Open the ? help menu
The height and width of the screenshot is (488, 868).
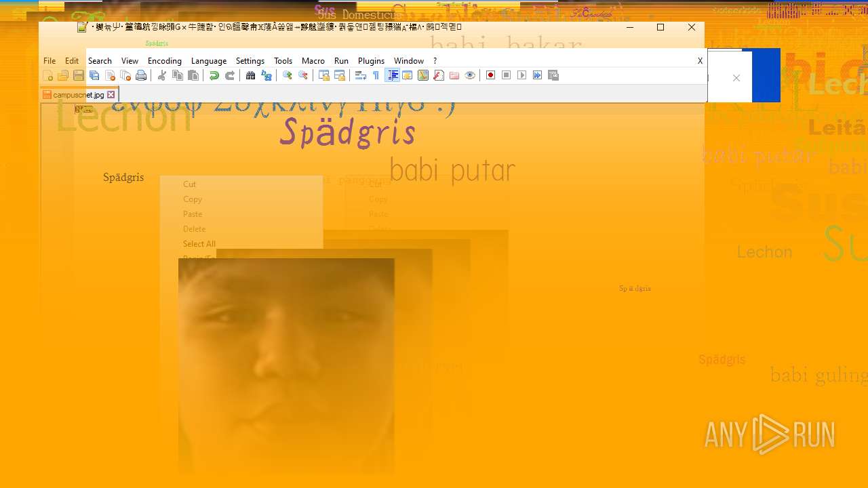pyautogui.click(x=435, y=61)
